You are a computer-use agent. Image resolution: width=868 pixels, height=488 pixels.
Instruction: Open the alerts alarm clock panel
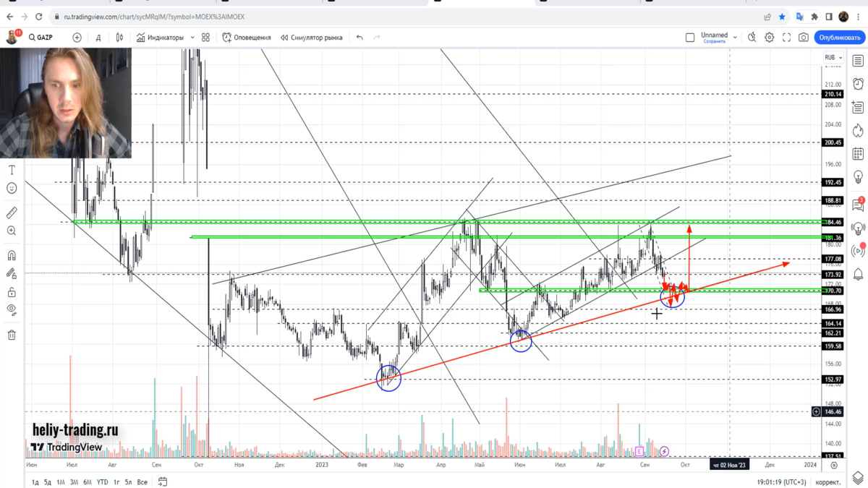click(858, 84)
